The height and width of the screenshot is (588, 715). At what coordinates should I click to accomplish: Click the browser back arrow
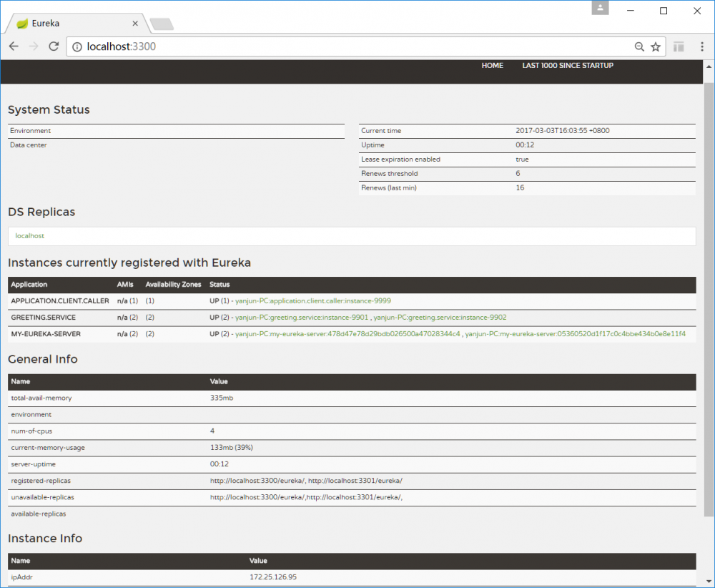pyautogui.click(x=14, y=46)
